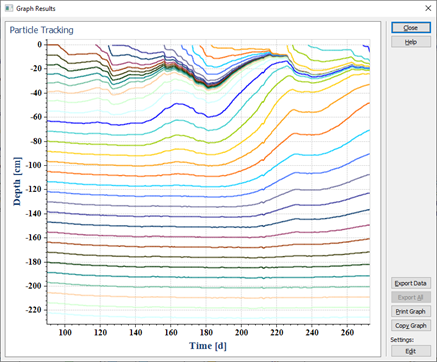Click Print Graph button
437x362 pixels.
pyautogui.click(x=411, y=311)
